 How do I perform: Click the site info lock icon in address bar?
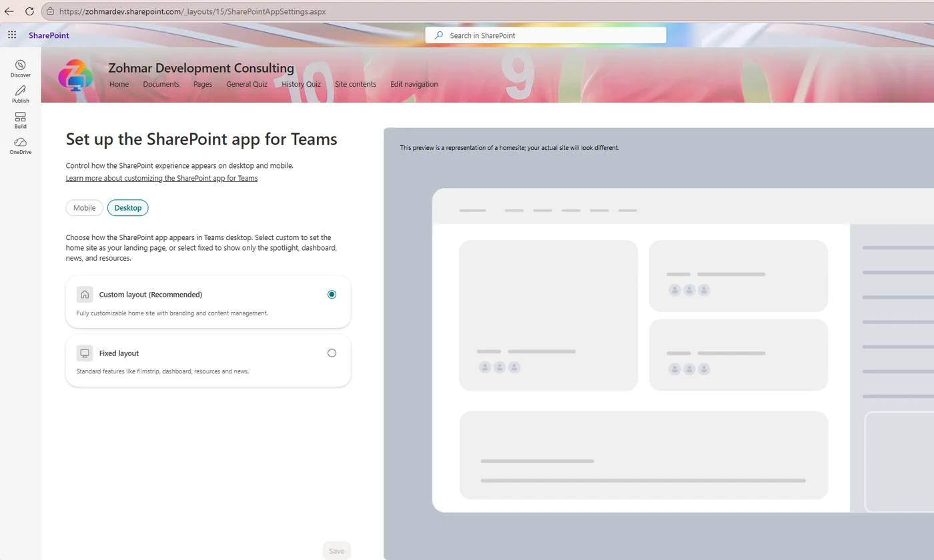point(50,11)
